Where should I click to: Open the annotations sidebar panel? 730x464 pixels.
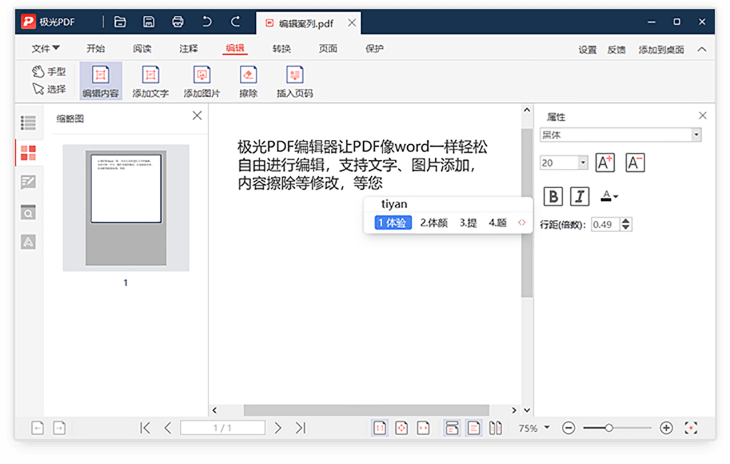[28, 182]
